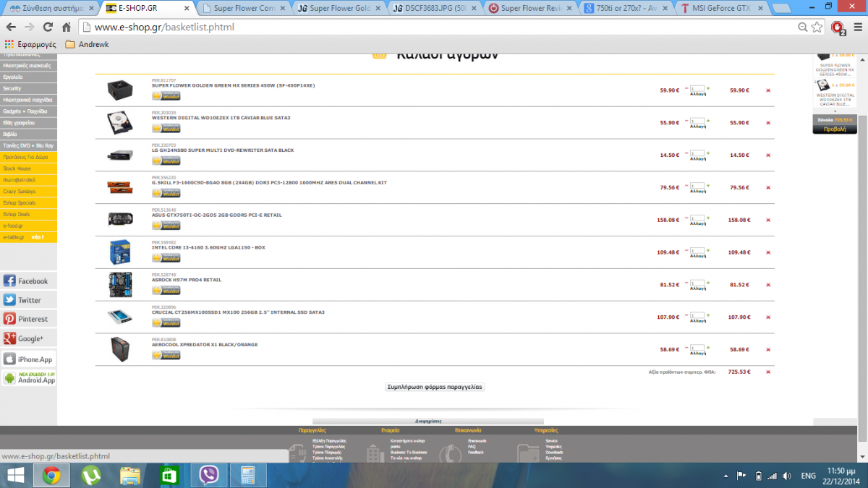Click the Προβολή mini-basket button

(835, 129)
